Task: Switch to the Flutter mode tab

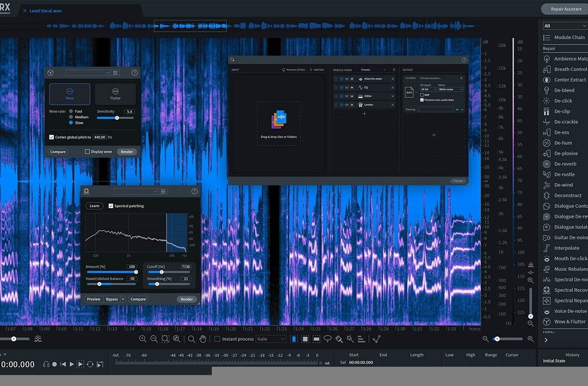Action: [x=115, y=94]
